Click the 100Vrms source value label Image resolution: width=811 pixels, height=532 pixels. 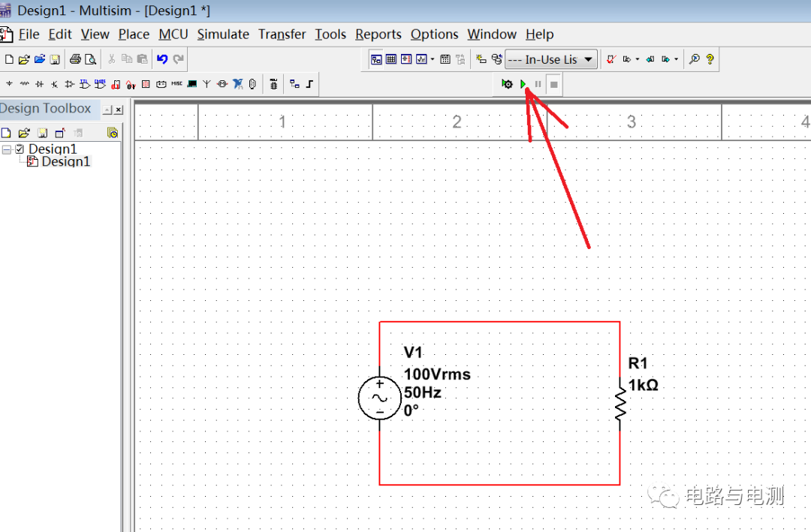(437, 374)
